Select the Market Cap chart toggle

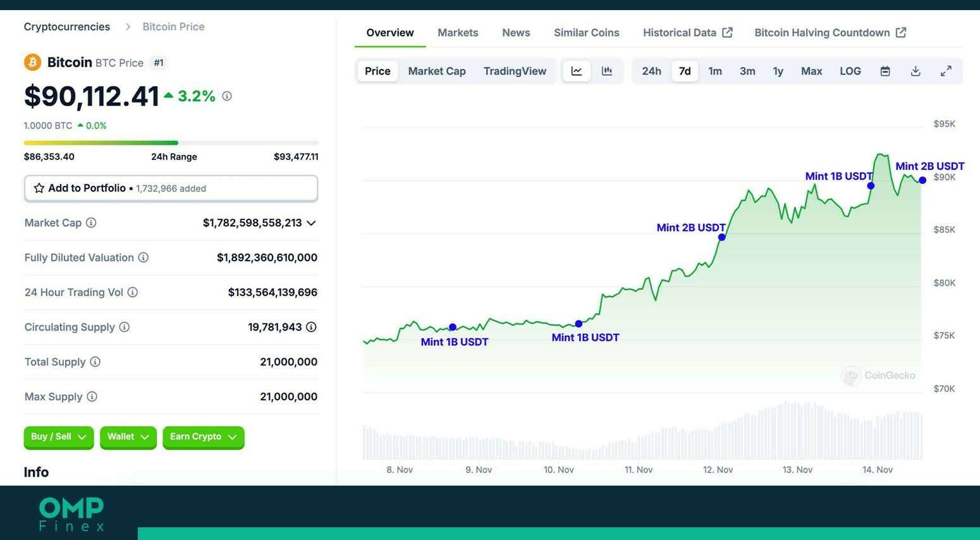[x=437, y=71]
